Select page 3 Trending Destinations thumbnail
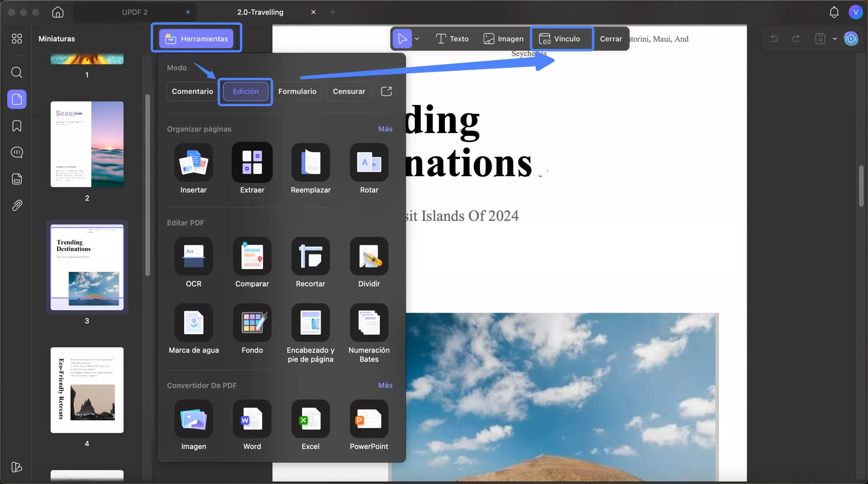The width and height of the screenshot is (868, 484). coord(87,267)
